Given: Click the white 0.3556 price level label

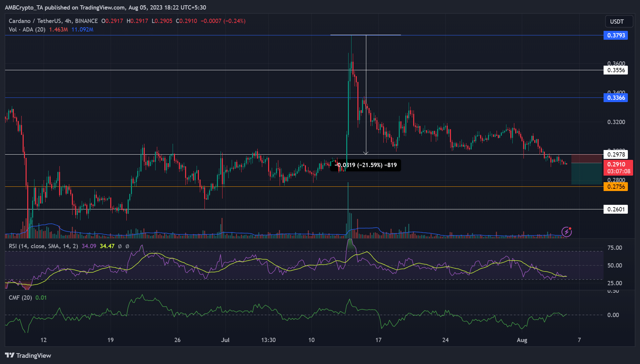Looking at the screenshot, I should click(x=616, y=70).
